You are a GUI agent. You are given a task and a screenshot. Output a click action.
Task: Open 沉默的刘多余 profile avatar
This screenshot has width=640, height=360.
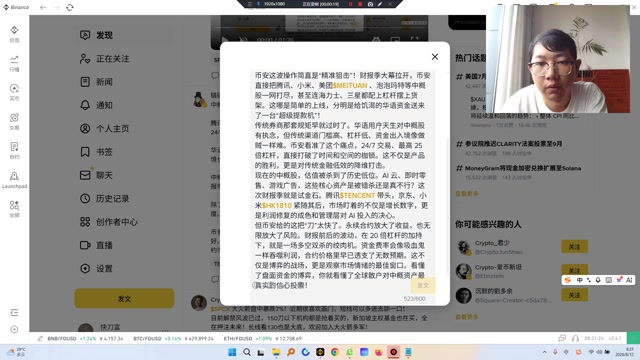point(464,296)
